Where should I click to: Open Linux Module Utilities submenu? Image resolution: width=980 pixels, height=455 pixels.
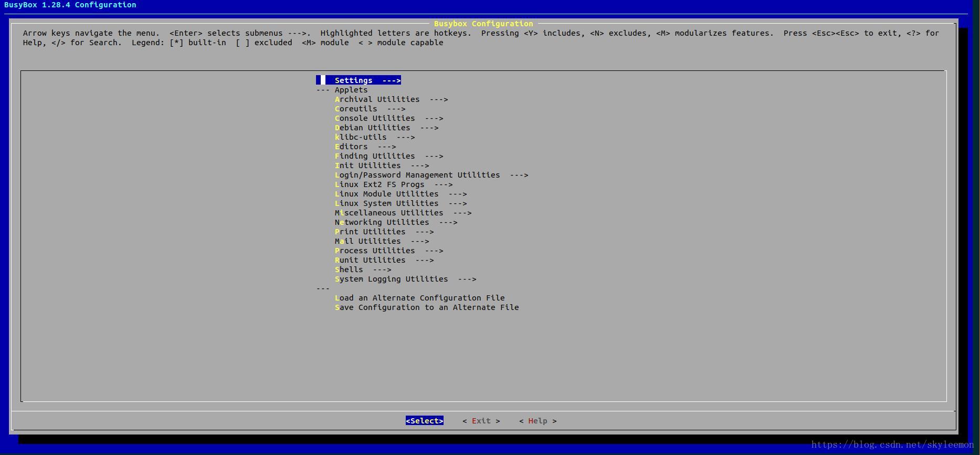[401, 194]
